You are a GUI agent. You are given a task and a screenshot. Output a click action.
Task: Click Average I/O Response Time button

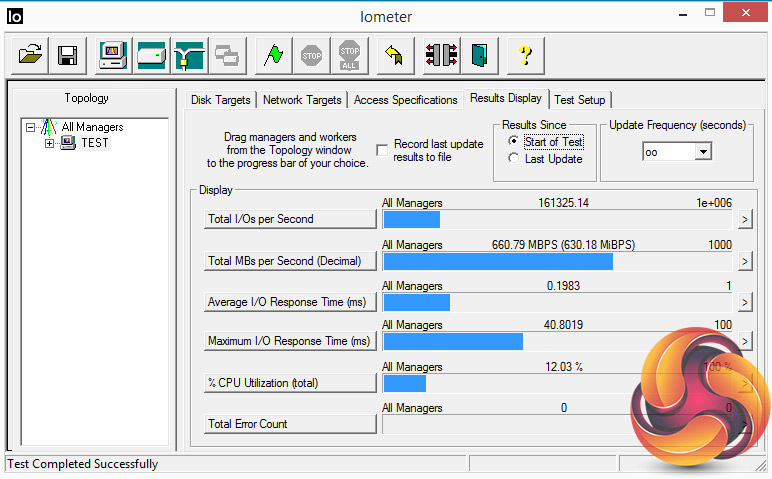click(290, 302)
